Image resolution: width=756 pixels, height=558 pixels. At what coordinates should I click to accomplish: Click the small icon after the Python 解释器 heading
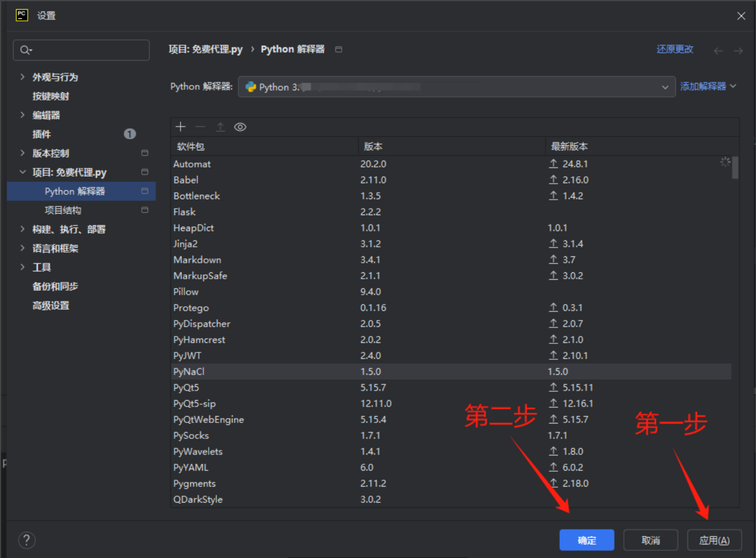tap(339, 49)
